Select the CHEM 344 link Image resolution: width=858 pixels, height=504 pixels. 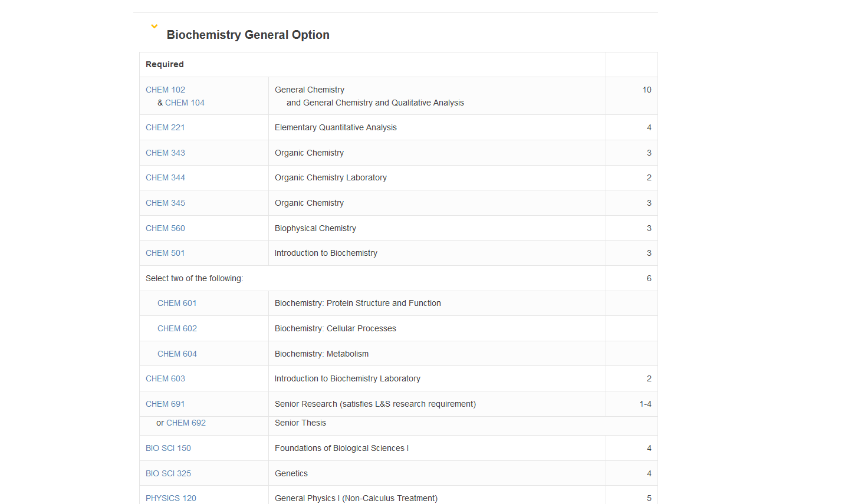(165, 177)
